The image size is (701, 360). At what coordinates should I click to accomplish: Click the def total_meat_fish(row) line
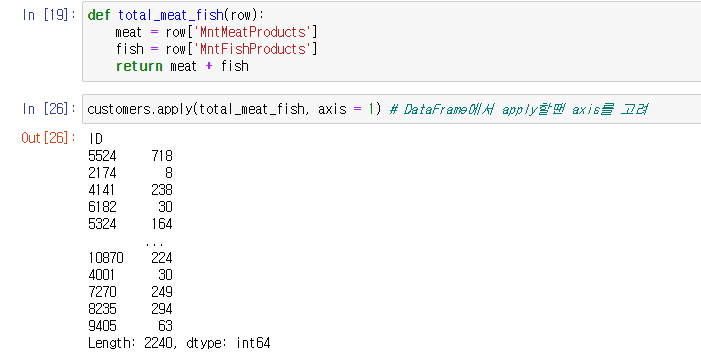click(176, 15)
